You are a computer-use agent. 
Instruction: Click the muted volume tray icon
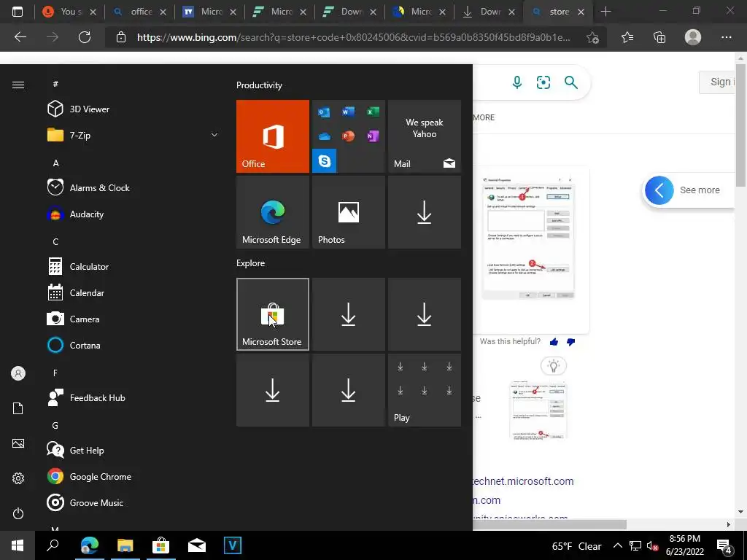[653, 546]
